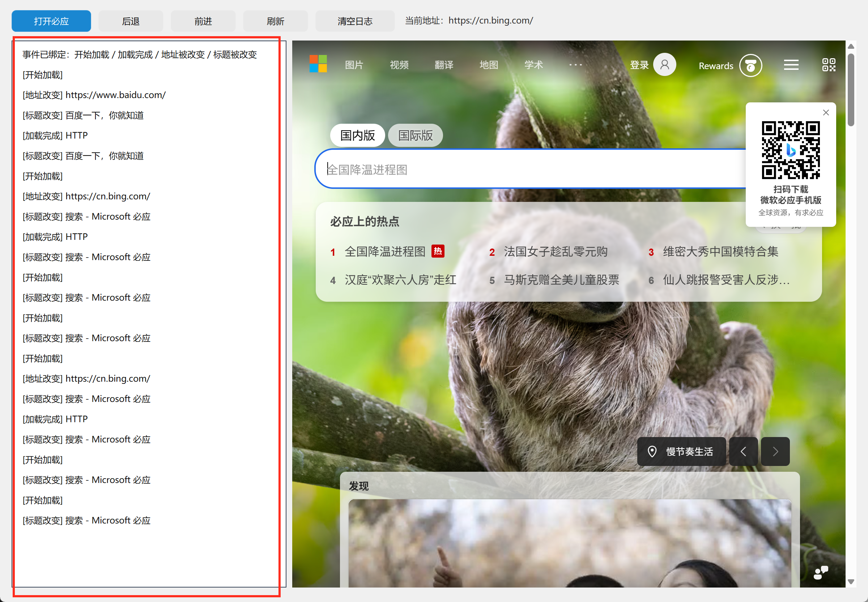Open hot topic 维密大秀中国模特合集
The width and height of the screenshot is (868, 602).
(720, 251)
